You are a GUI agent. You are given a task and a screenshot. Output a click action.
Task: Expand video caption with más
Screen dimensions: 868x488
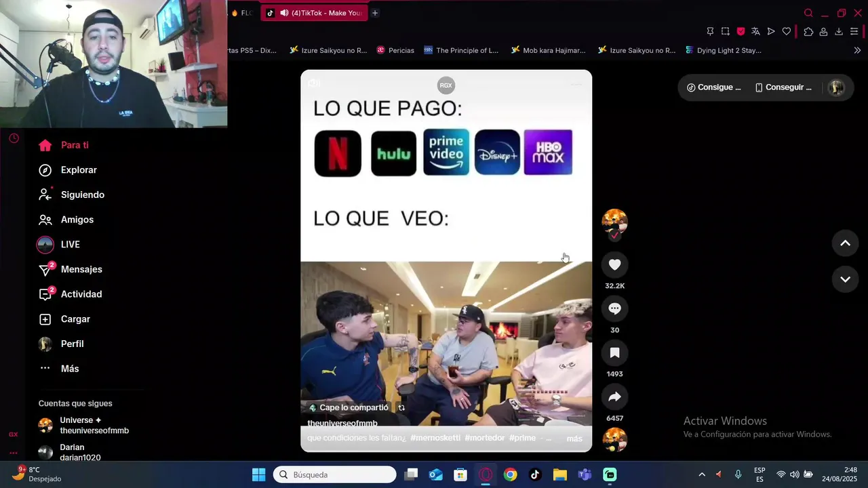tap(574, 439)
